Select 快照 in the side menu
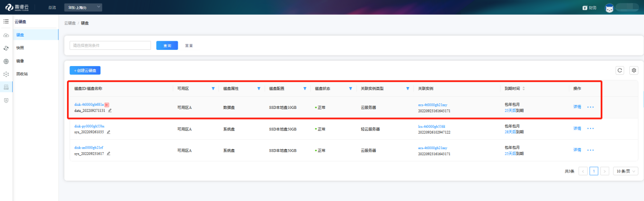644x201 pixels. tap(20, 48)
